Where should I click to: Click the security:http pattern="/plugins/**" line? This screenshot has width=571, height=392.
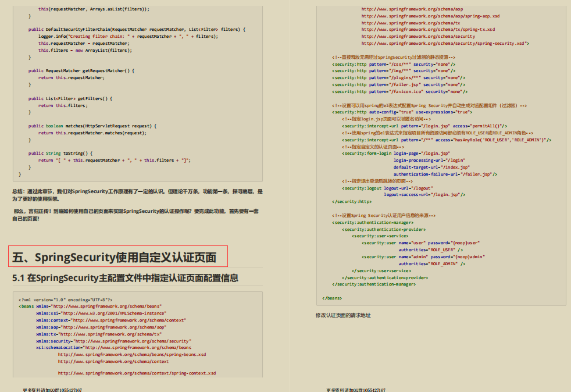pyautogui.click(x=399, y=78)
